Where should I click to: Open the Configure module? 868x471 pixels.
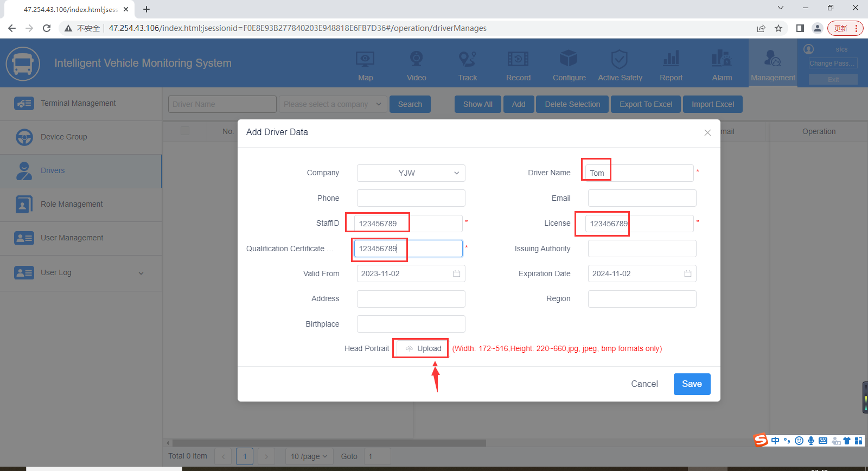[x=569, y=65]
